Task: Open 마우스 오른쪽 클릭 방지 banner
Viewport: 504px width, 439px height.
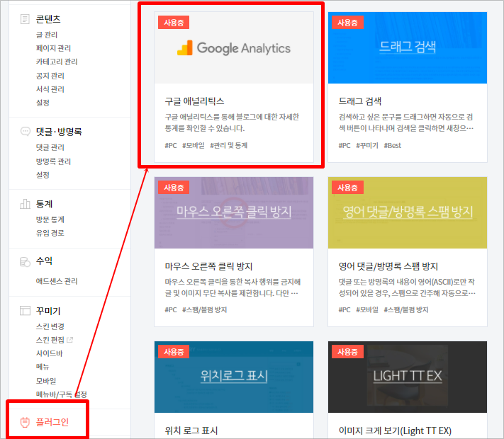Action: pos(234,212)
